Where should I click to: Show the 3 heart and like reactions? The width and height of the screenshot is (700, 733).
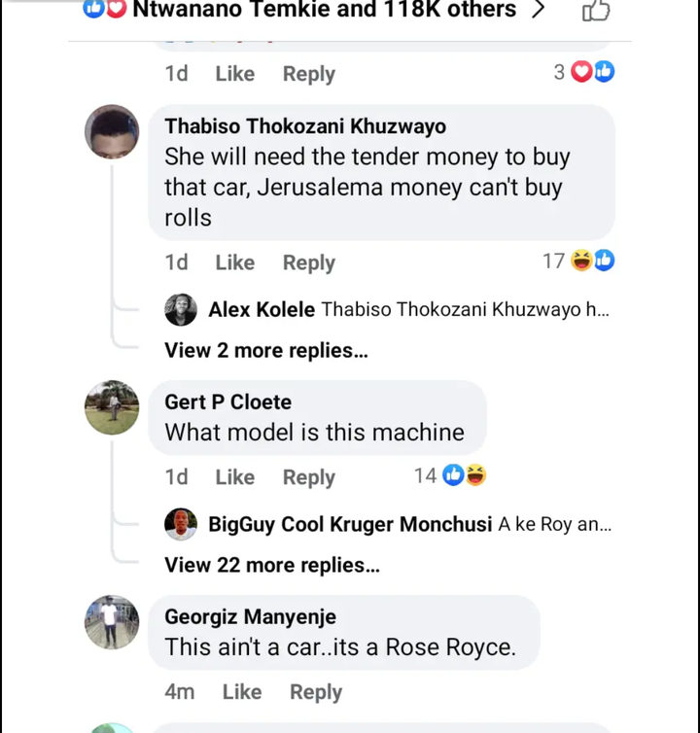point(584,72)
